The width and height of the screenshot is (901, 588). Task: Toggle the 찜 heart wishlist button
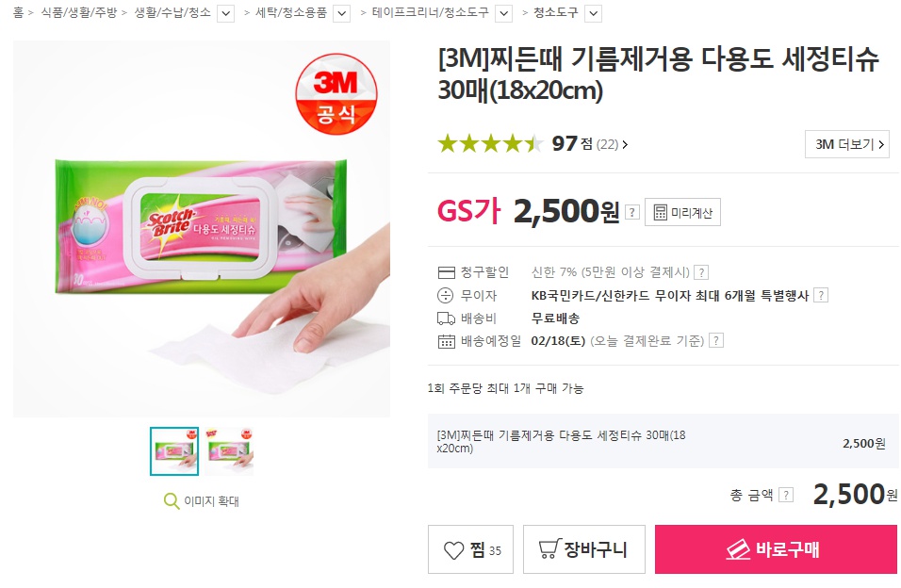(x=470, y=549)
